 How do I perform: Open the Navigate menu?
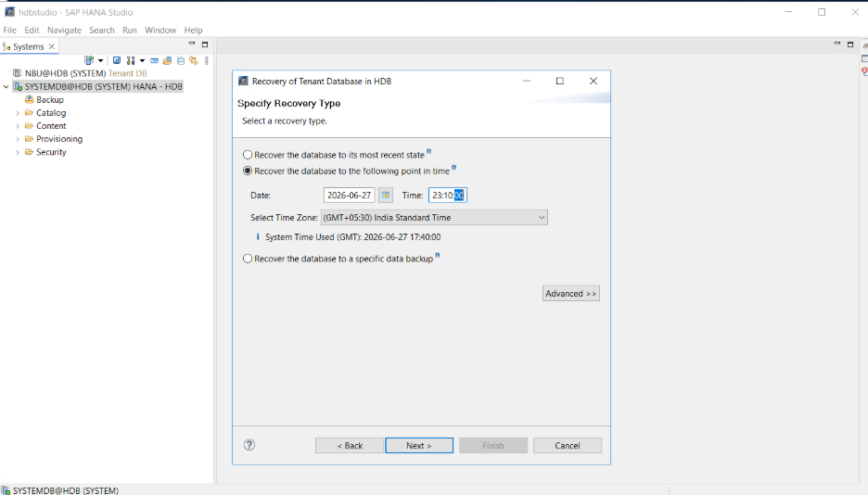pyautogui.click(x=64, y=30)
